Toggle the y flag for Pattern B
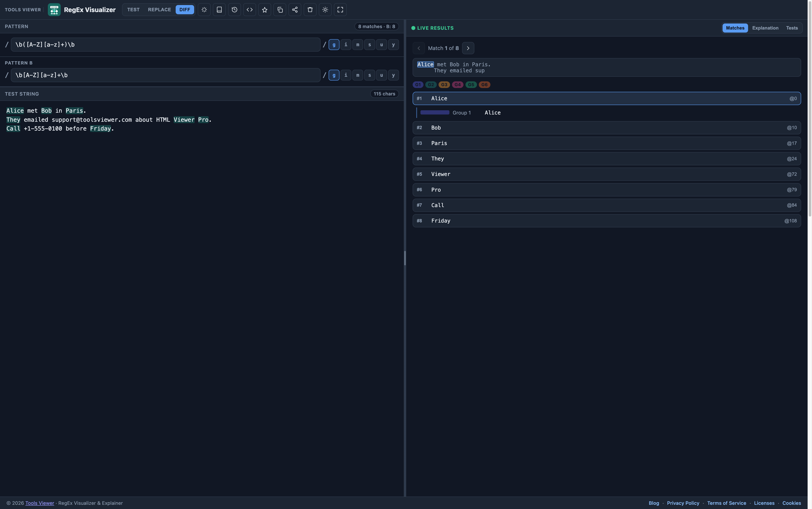This screenshot has height=509, width=812. pos(393,75)
